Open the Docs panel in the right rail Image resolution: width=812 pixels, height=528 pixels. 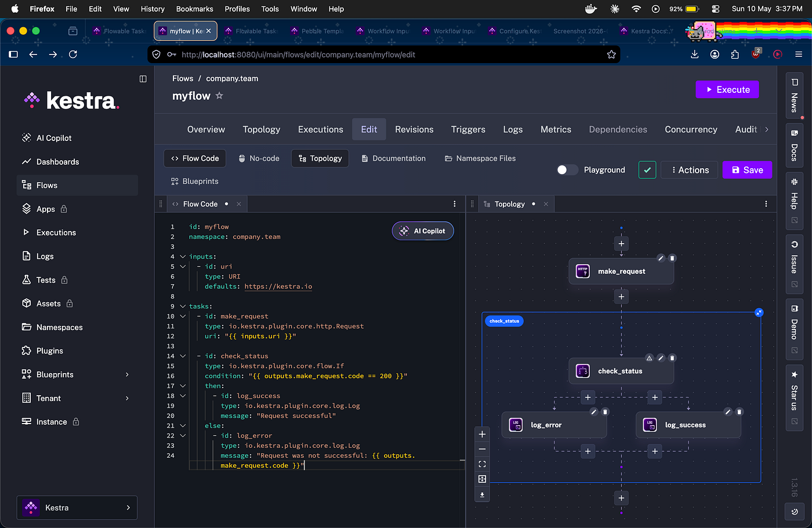coord(795,145)
